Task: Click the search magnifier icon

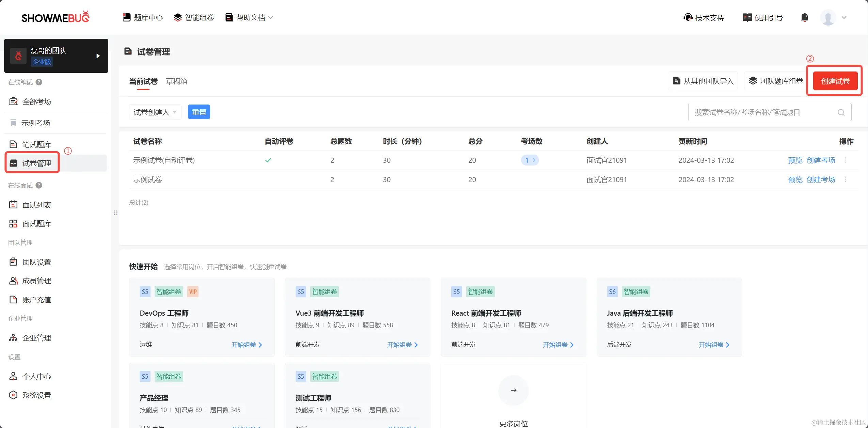Action: pyautogui.click(x=841, y=112)
